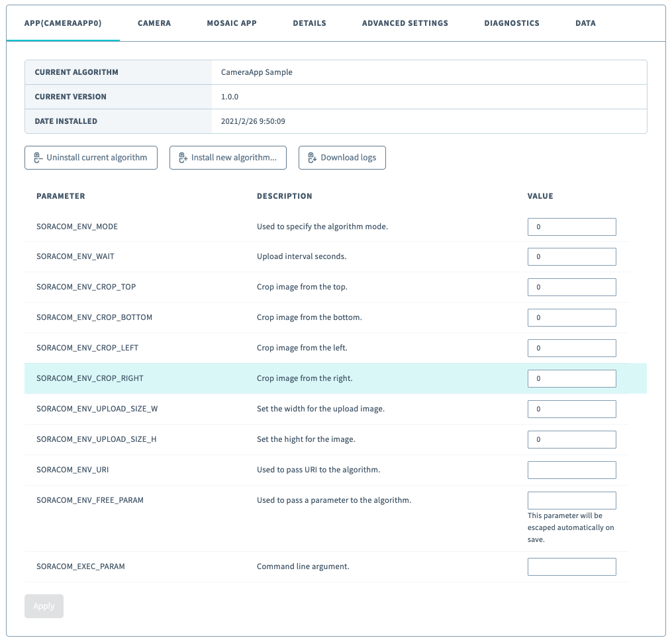Click the 'escaped automatically on save' note
The image size is (672, 640).
pyautogui.click(x=571, y=527)
